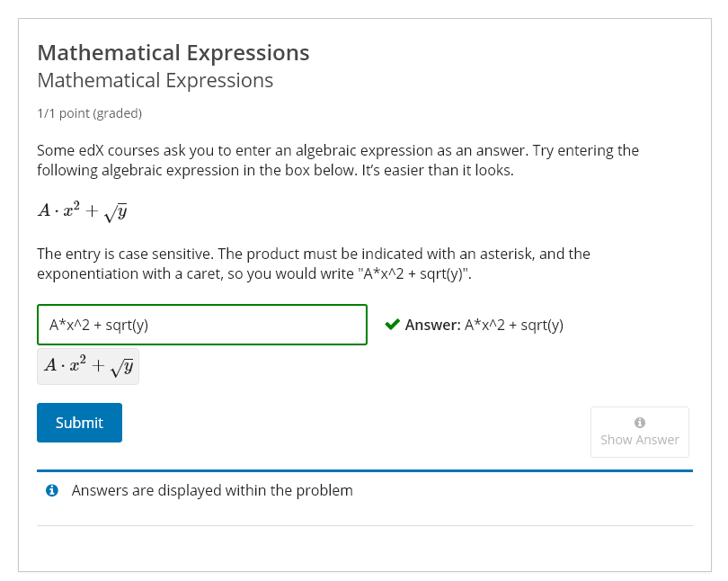Click "Answers are displayed within the problem" message

[212, 490]
